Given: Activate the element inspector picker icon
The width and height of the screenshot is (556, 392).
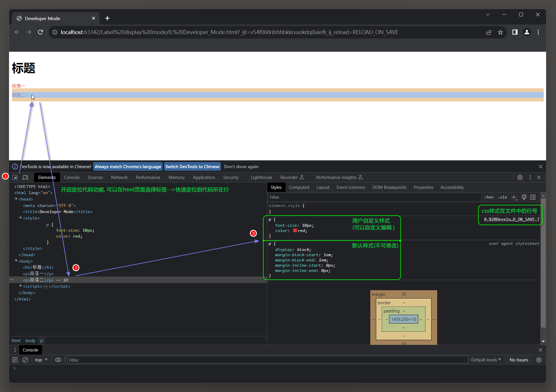Looking at the screenshot, I should coord(15,177).
